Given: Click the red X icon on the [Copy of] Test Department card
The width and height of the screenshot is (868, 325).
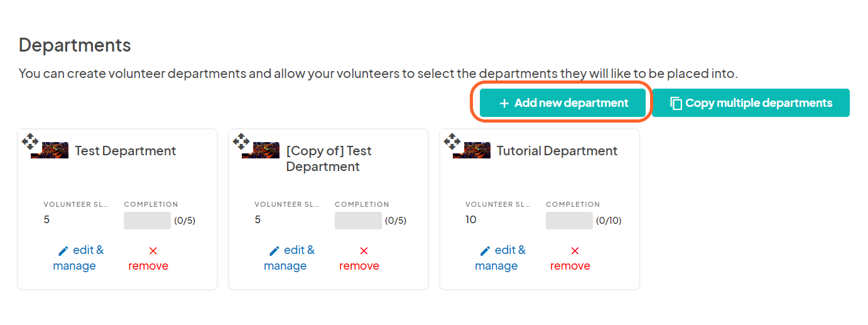Looking at the screenshot, I should [x=364, y=251].
